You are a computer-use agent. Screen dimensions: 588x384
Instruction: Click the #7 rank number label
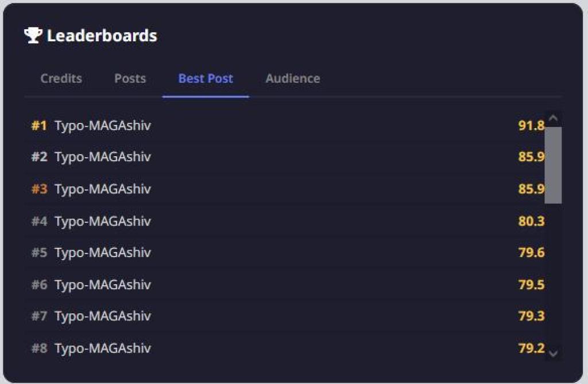click(39, 316)
